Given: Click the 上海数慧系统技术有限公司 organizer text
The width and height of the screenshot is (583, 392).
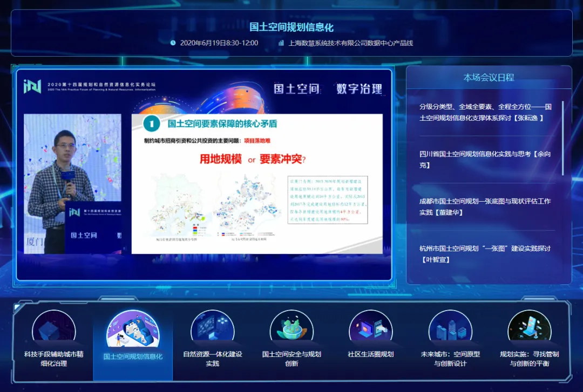Looking at the screenshot, I should (x=350, y=43).
